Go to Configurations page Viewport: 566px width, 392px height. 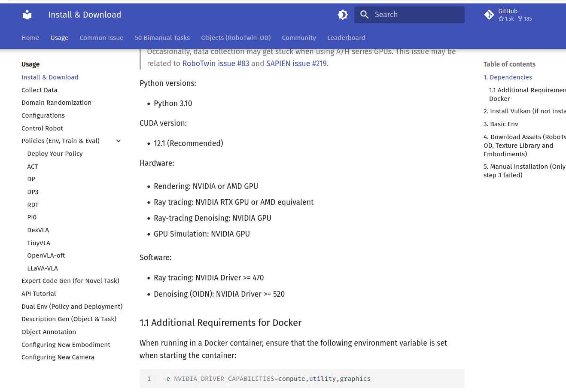pos(43,115)
